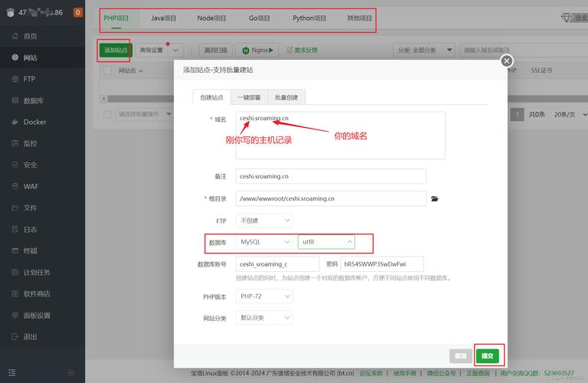
Task: Click the page number 1 button
Action: (517, 114)
